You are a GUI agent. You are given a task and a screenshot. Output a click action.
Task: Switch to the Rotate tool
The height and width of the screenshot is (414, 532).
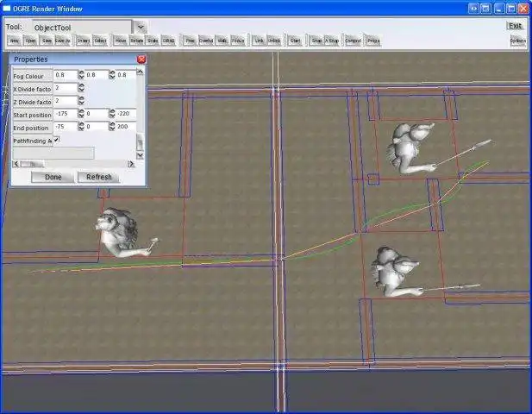pyautogui.click(x=137, y=41)
